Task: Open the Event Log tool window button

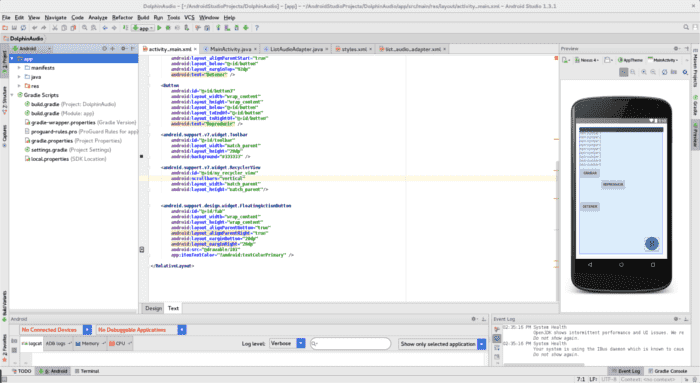Action: (626, 371)
